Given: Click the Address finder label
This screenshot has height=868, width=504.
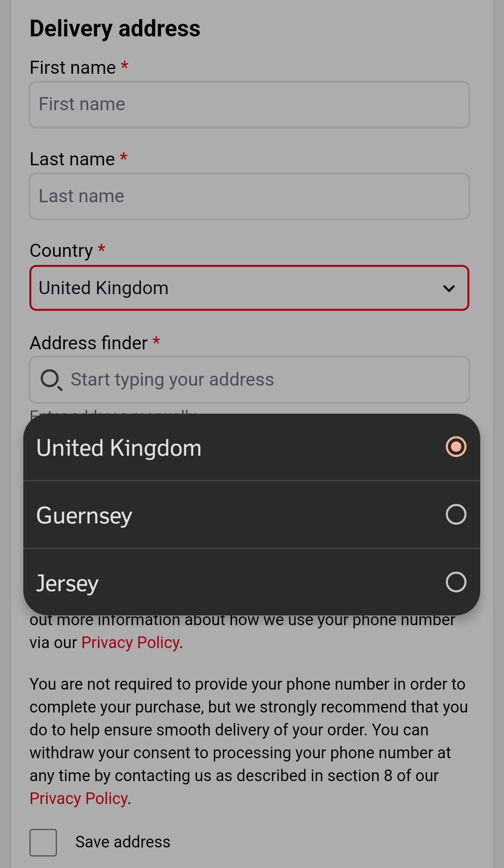Looking at the screenshot, I should (x=89, y=343).
